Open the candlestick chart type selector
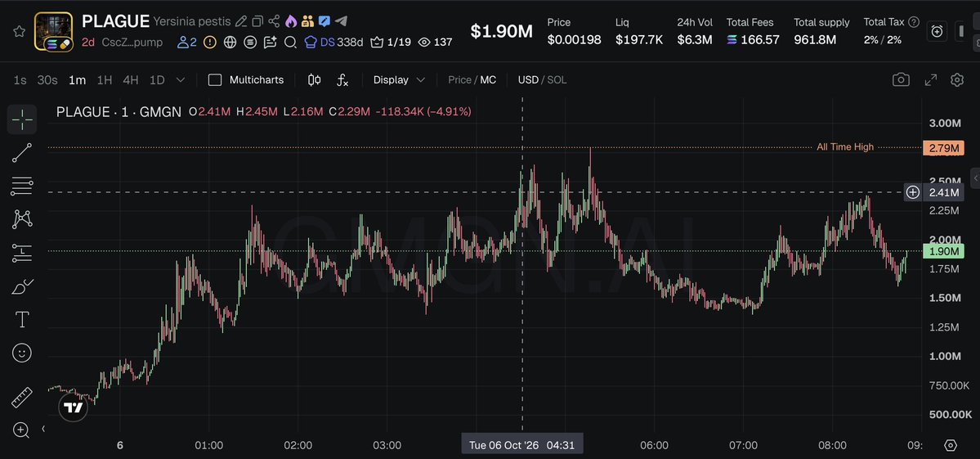Image resolution: width=980 pixels, height=459 pixels. click(x=315, y=80)
